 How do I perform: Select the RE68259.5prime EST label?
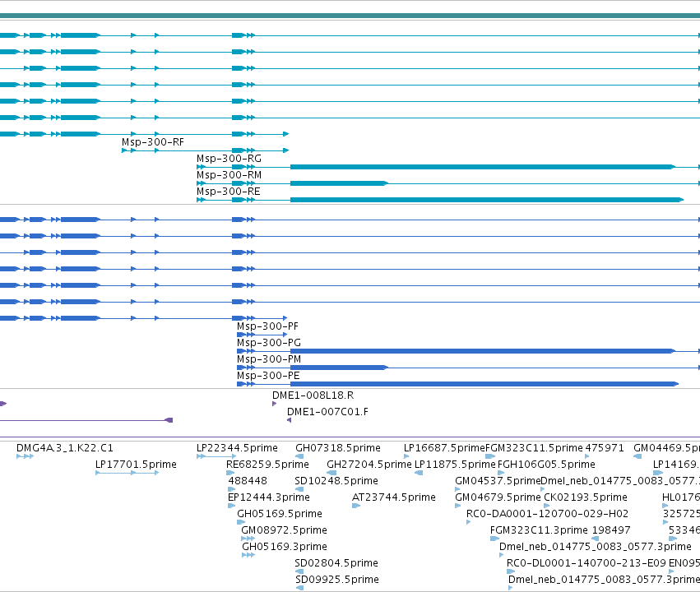[267, 465]
